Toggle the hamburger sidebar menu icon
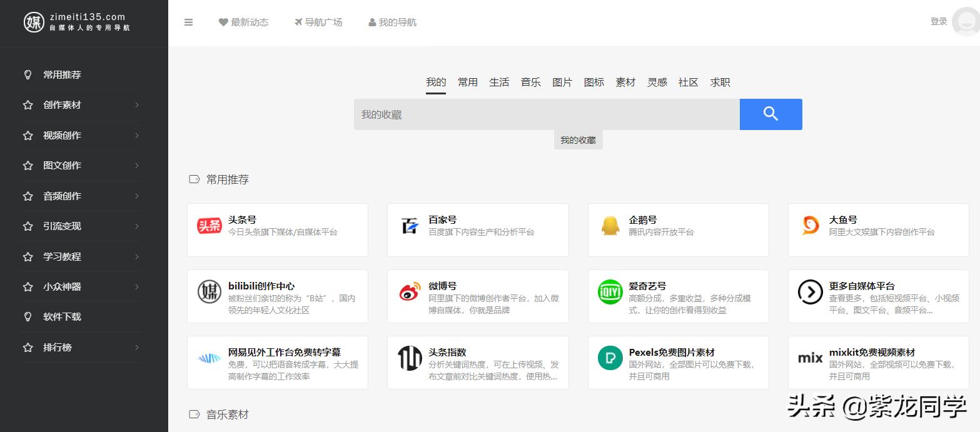Viewport: 980px width, 432px height. click(x=188, y=23)
